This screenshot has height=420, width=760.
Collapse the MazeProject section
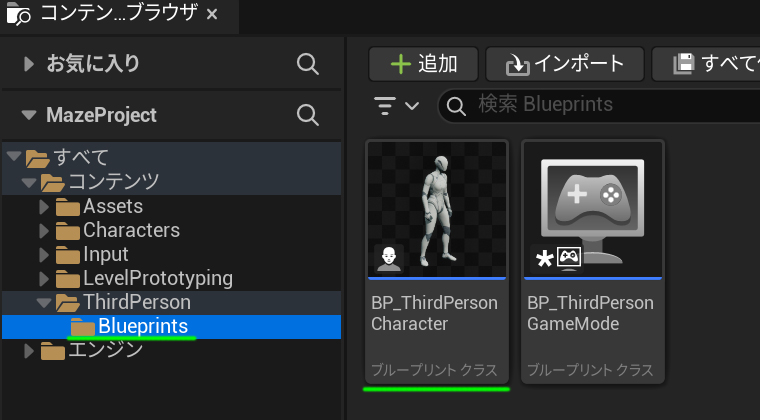coord(29,115)
